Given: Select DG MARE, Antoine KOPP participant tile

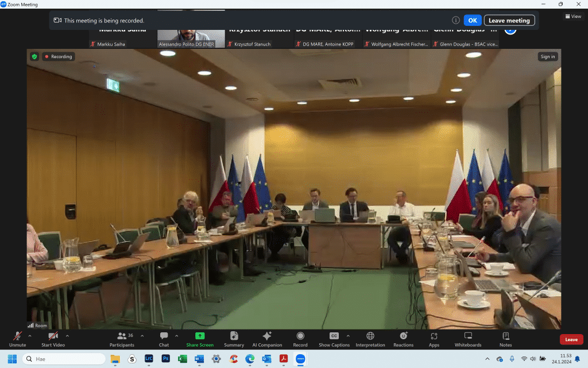Looking at the screenshot, I should 328,39.
